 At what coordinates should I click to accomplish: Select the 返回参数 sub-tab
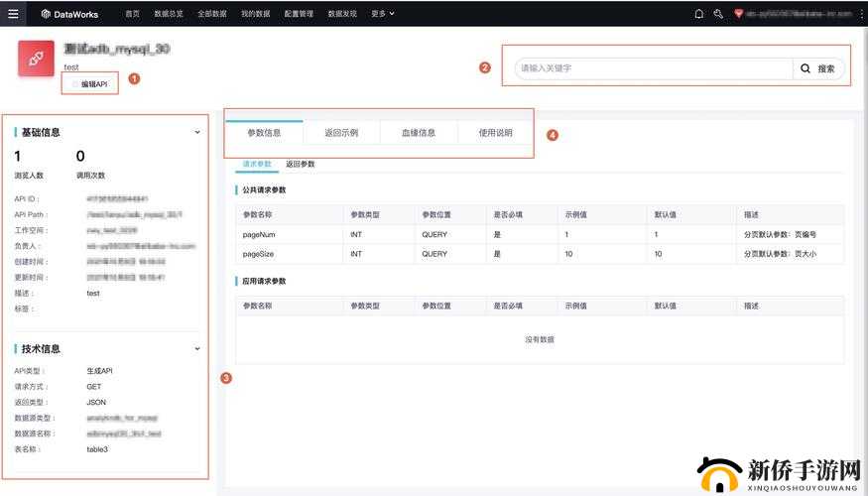[x=300, y=164]
